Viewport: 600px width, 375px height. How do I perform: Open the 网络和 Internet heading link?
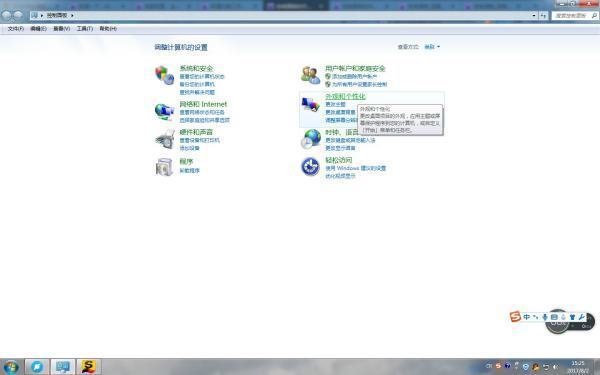tap(203, 104)
